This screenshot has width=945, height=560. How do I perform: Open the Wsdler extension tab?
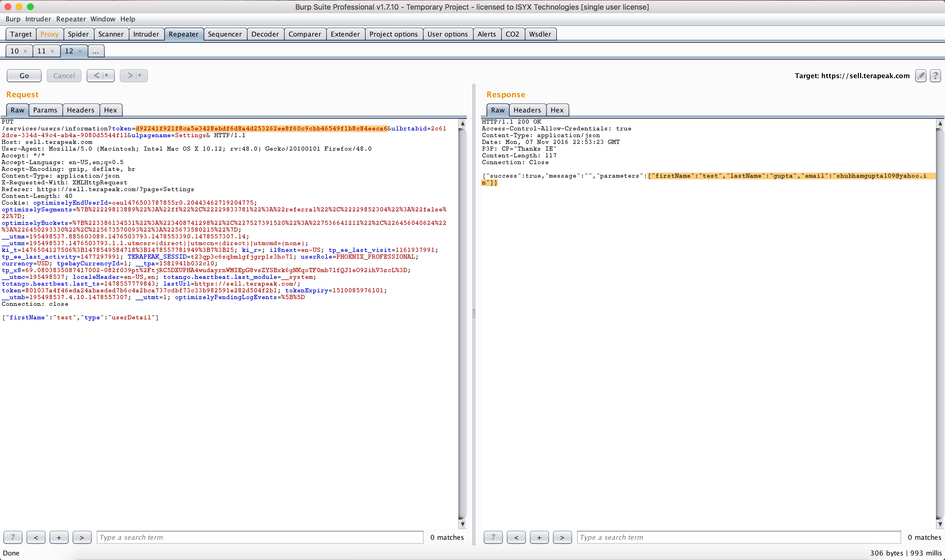tap(540, 34)
